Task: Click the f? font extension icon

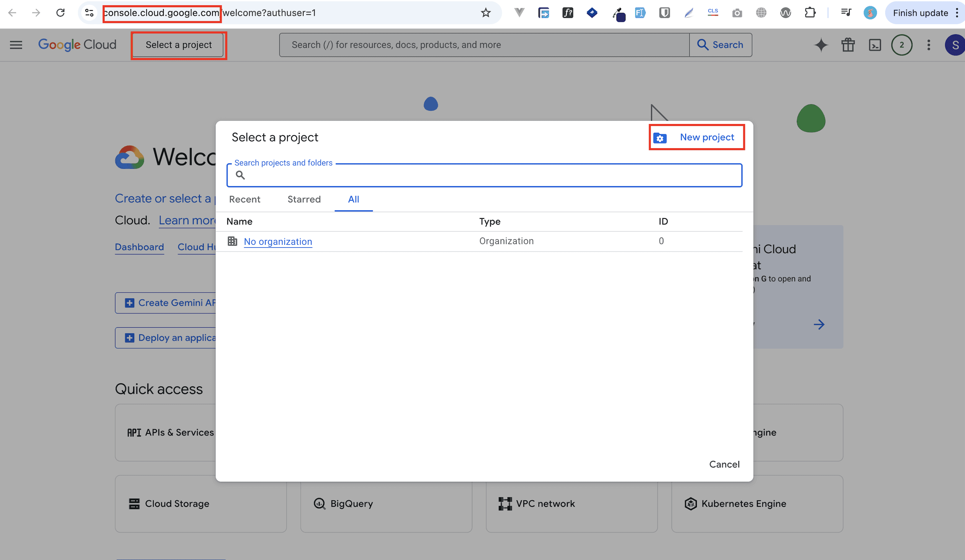Action: (567, 13)
